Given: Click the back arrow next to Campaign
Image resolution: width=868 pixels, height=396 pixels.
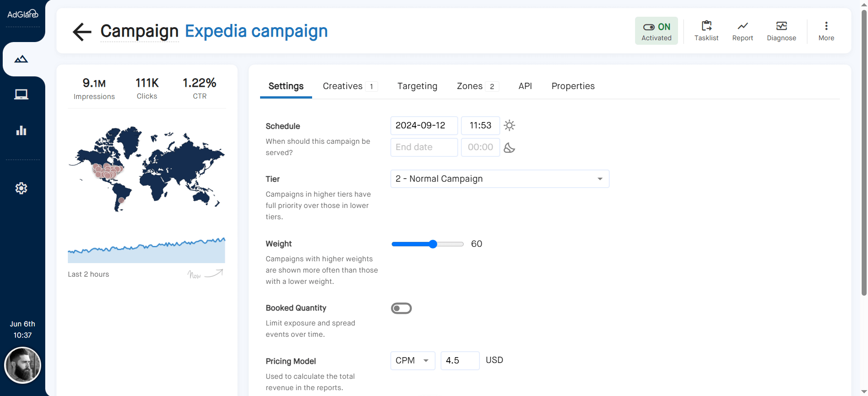Looking at the screenshot, I should tap(82, 32).
